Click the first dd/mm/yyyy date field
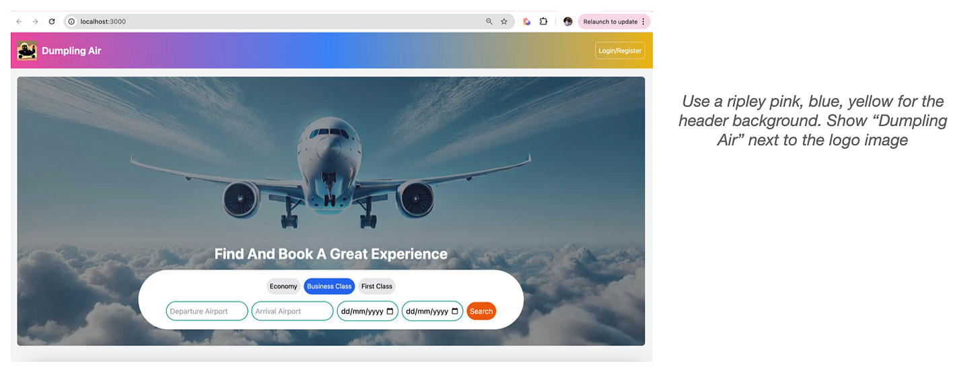 click(367, 311)
